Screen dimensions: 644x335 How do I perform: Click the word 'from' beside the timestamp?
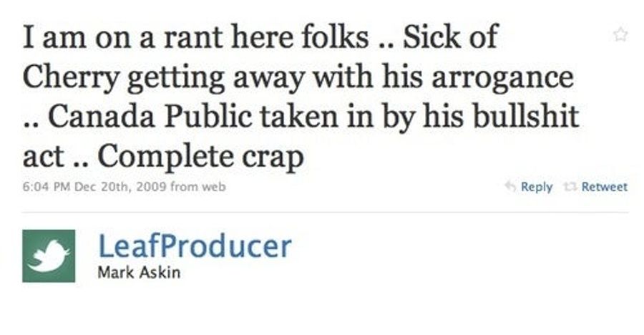[184, 187]
